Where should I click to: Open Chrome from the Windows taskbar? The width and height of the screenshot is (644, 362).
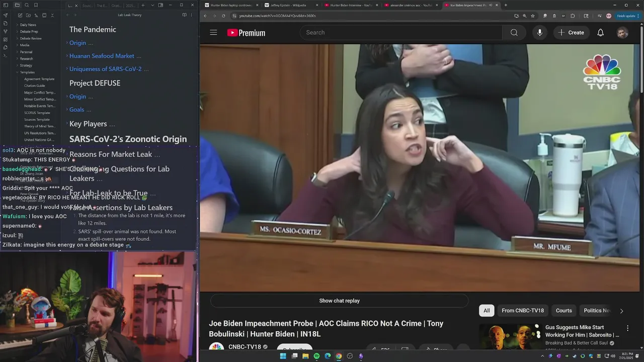pos(339,356)
